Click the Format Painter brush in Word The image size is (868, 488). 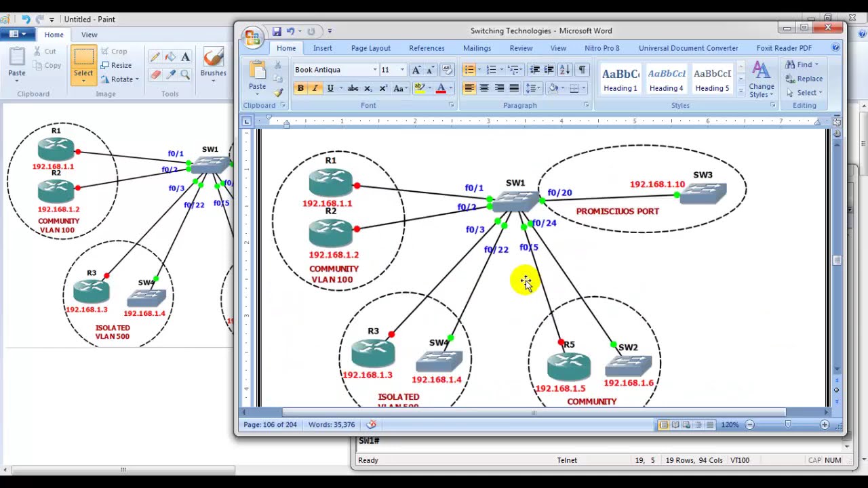278,92
